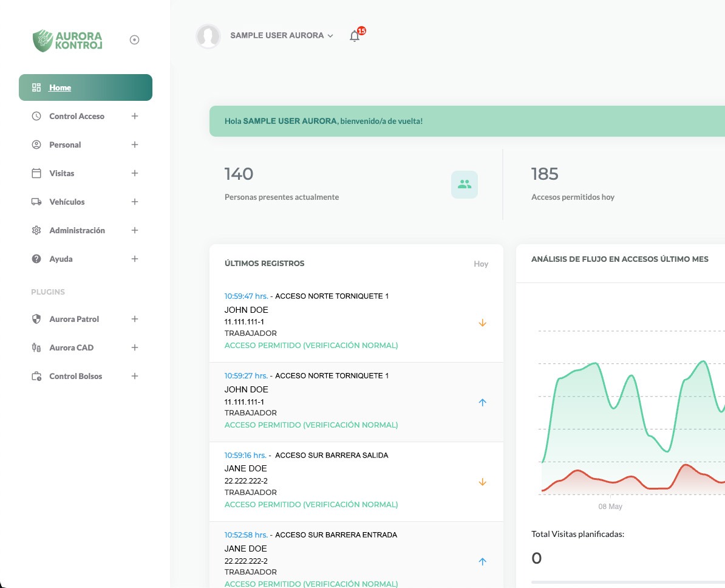This screenshot has height=588, width=725.
Task: Click the Ayuda question mark icon
Action: 36,259
